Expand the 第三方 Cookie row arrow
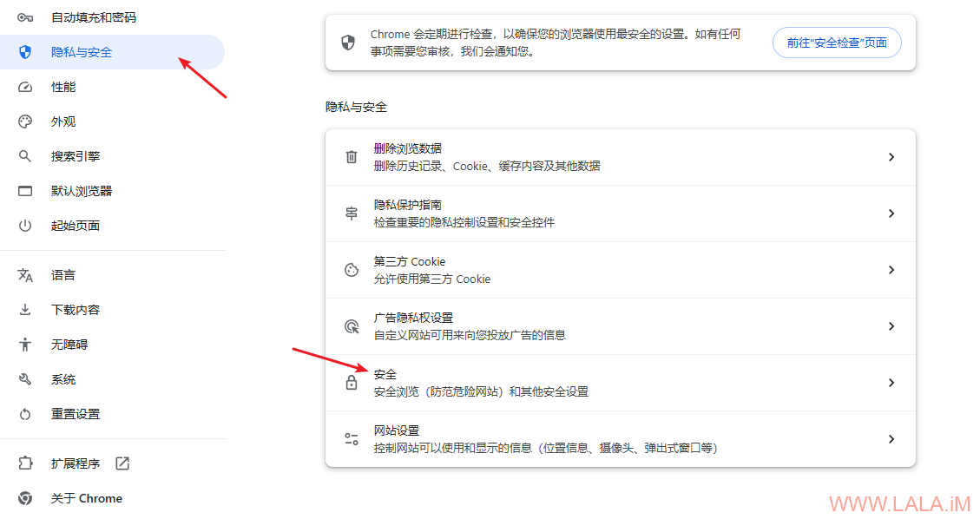Image resolution: width=980 pixels, height=519 pixels. tap(891, 270)
